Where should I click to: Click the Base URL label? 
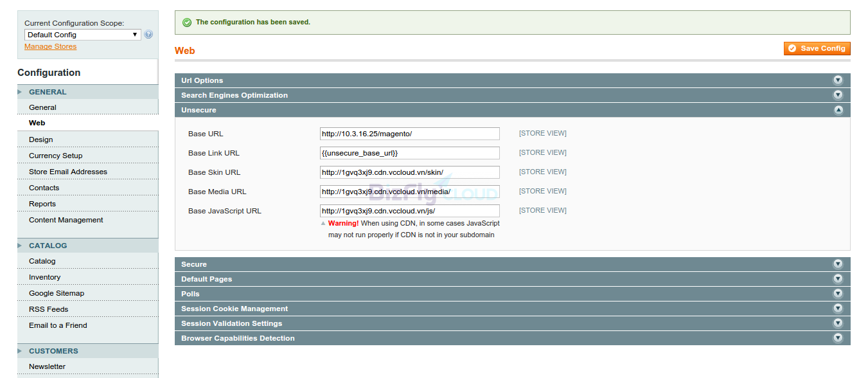[206, 134]
